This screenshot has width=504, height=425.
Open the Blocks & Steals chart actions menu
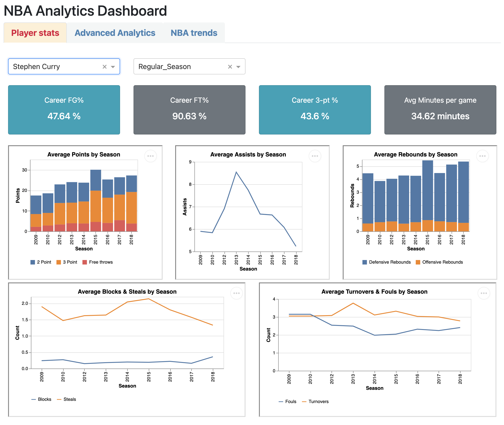237,293
